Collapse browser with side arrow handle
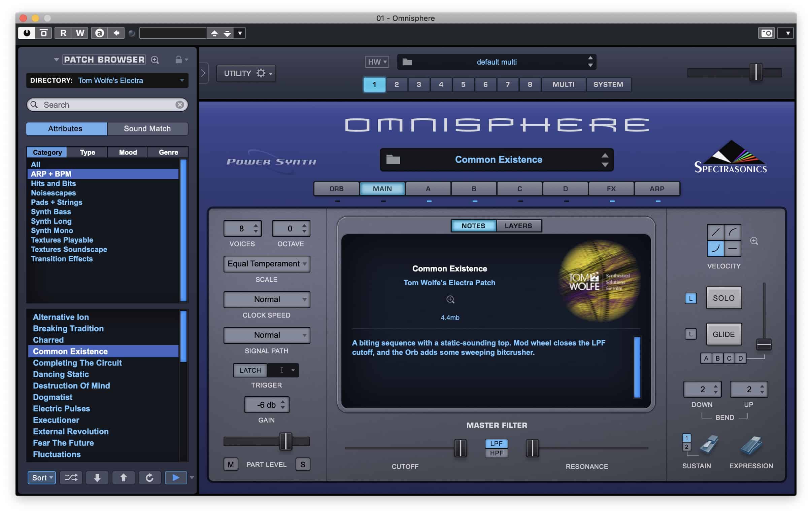The image size is (812, 514). click(x=203, y=73)
